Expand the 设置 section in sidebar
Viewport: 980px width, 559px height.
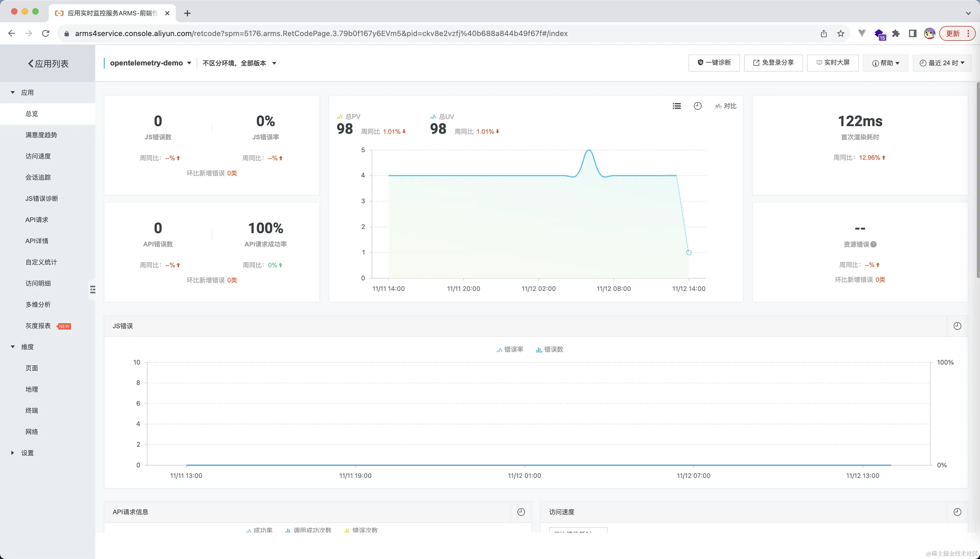coord(27,453)
